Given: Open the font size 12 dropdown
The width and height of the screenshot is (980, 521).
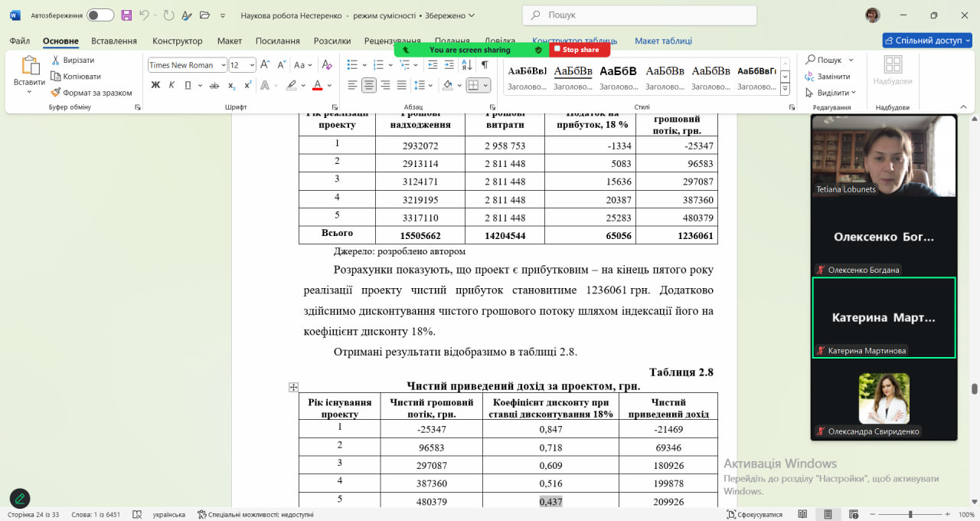Looking at the screenshot, I should pos(243,65).
